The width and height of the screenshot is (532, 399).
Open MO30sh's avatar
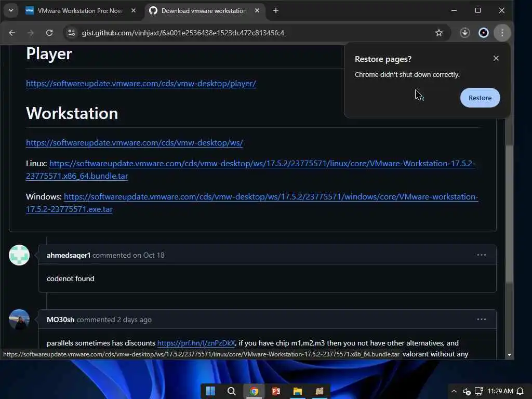pos(19,320)
